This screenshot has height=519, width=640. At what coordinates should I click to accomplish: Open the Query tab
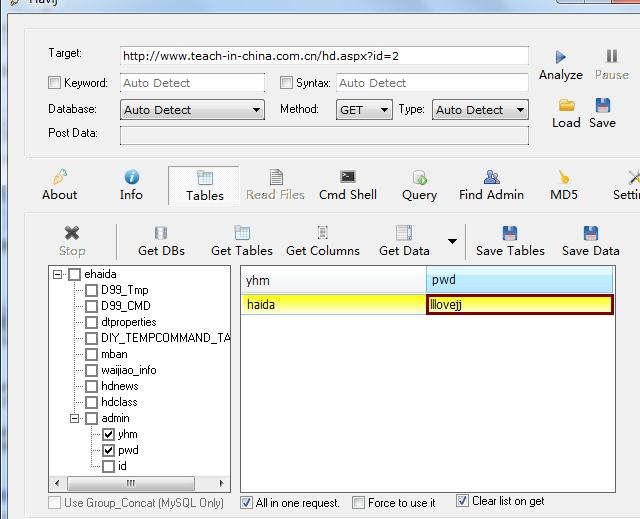[x=420, y=186]
